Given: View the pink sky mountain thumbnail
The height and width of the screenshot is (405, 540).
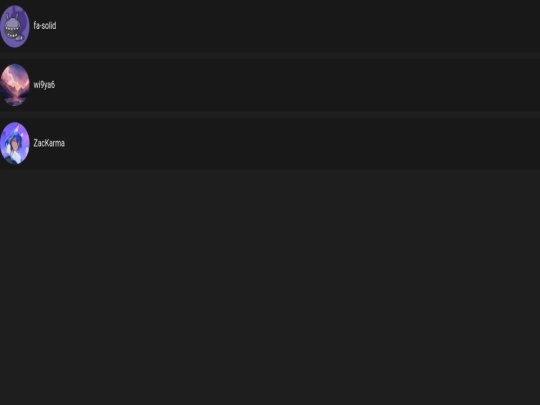Looking at the screenshot, I should click(x=15, y=85).
